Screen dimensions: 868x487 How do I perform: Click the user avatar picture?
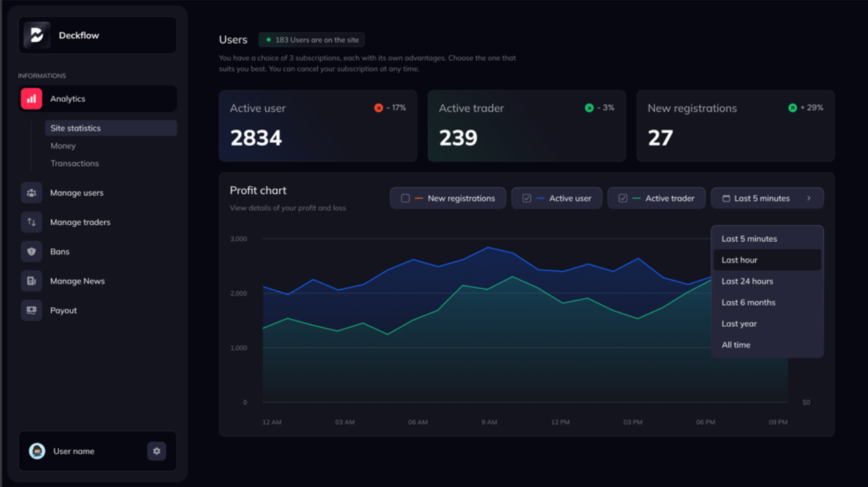click(x=37, y=451)
